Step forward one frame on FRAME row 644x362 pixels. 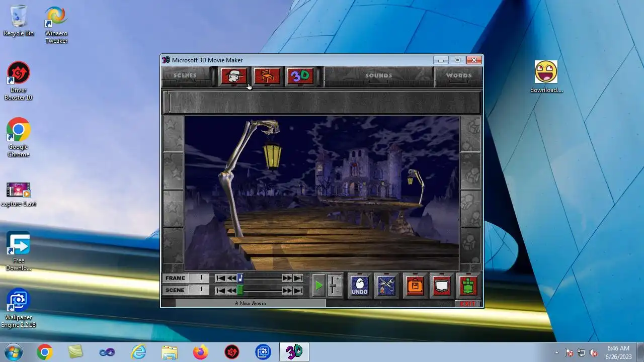287,278
